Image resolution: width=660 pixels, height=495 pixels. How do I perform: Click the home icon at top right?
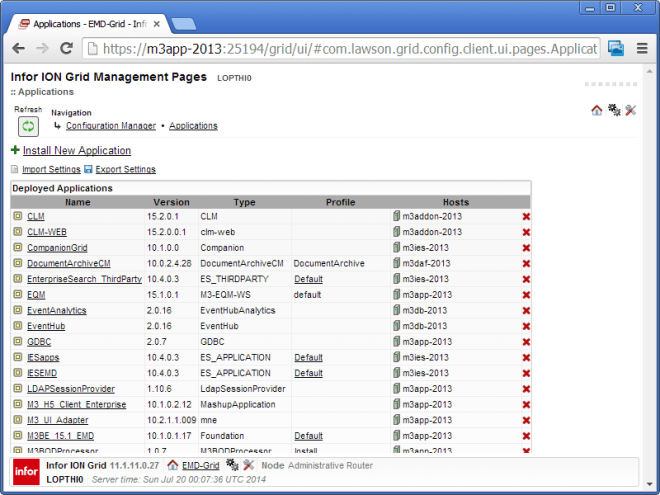pos(597,110)
